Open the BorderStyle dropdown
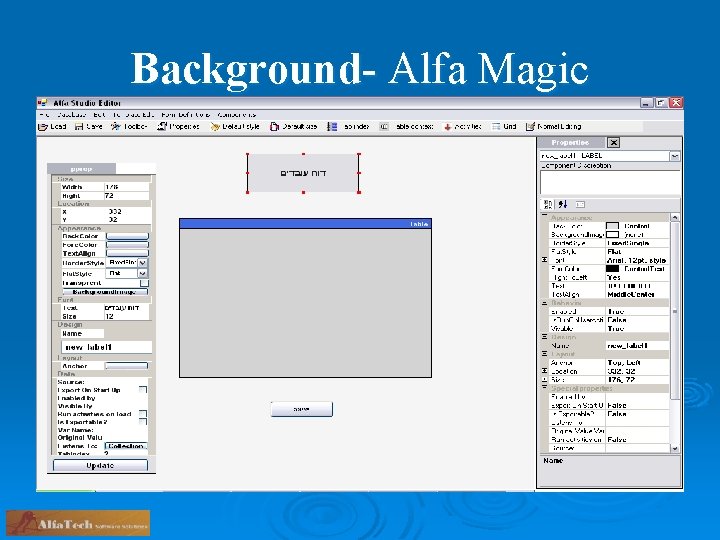720x540 pixels. click(x=142, y=263)
